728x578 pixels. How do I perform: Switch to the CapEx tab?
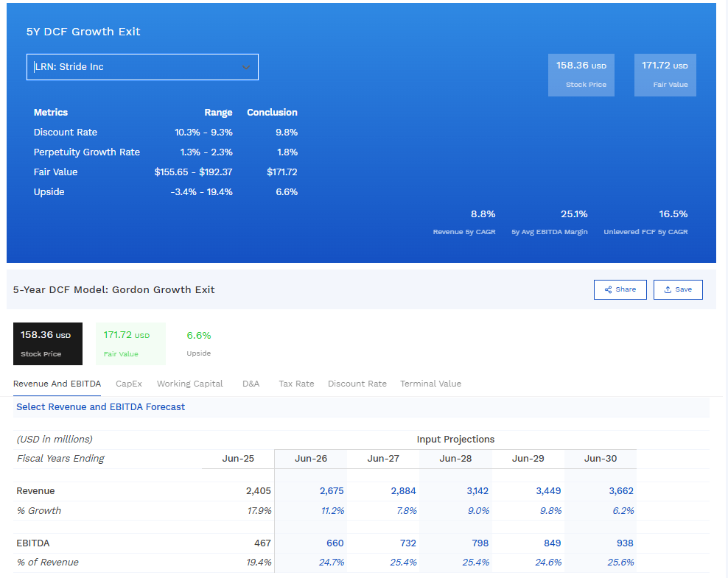129,384
